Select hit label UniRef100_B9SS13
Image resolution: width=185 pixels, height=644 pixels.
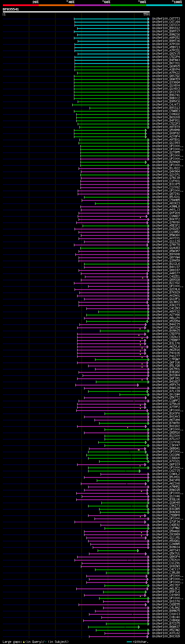click(x=166, y=108)
